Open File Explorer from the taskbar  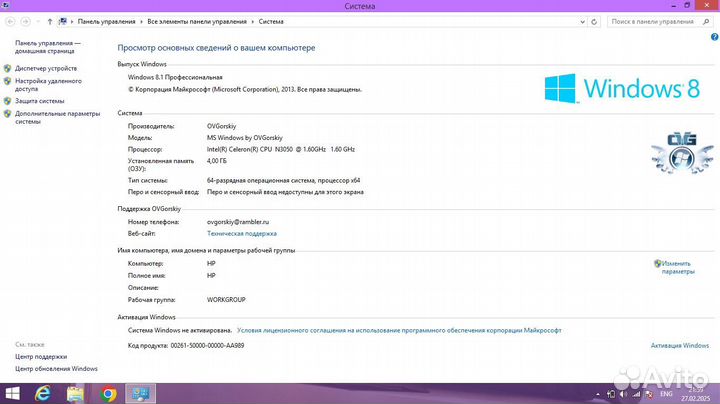pos(75,394)
